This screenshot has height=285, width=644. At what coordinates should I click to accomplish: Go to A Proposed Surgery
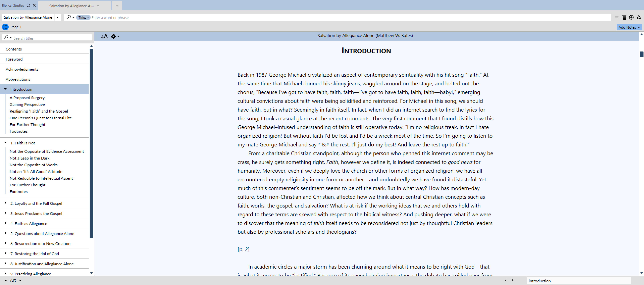pos(27,98)
